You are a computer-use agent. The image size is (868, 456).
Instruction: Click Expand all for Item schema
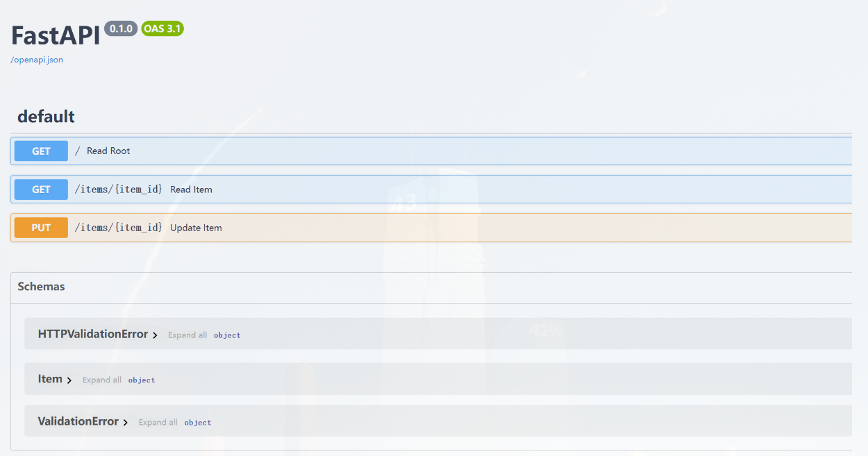(102, 380)
